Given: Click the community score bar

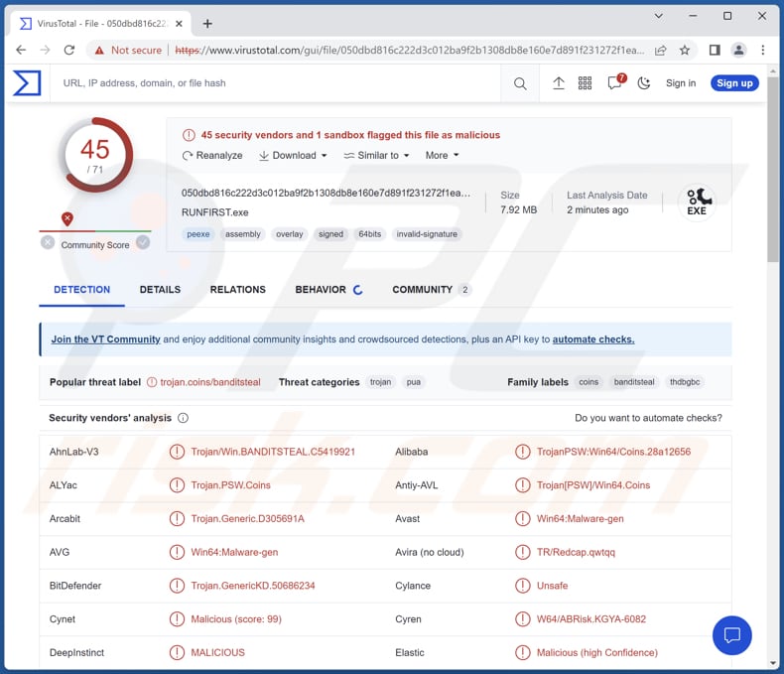Looking at the screenshot, I should pos(95,231).
